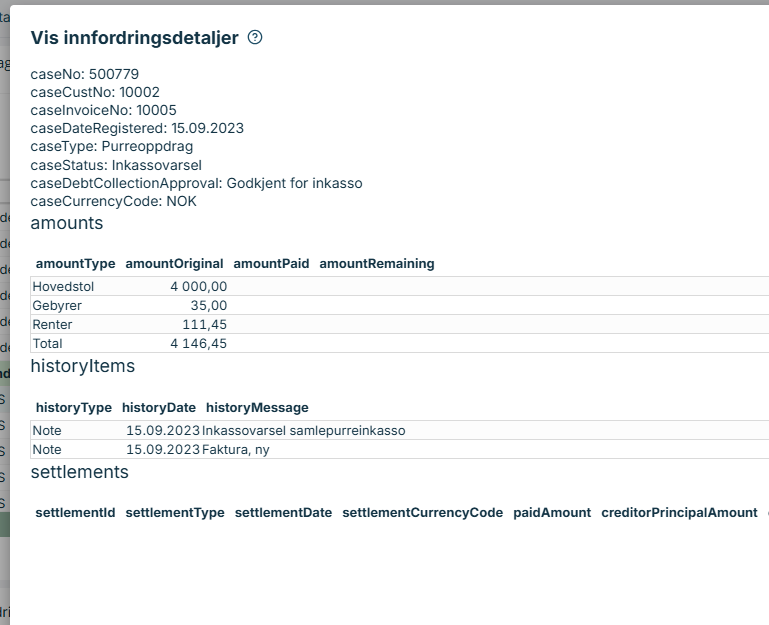
Task: Click the settlementDate column header
Action: click(283, 513)
